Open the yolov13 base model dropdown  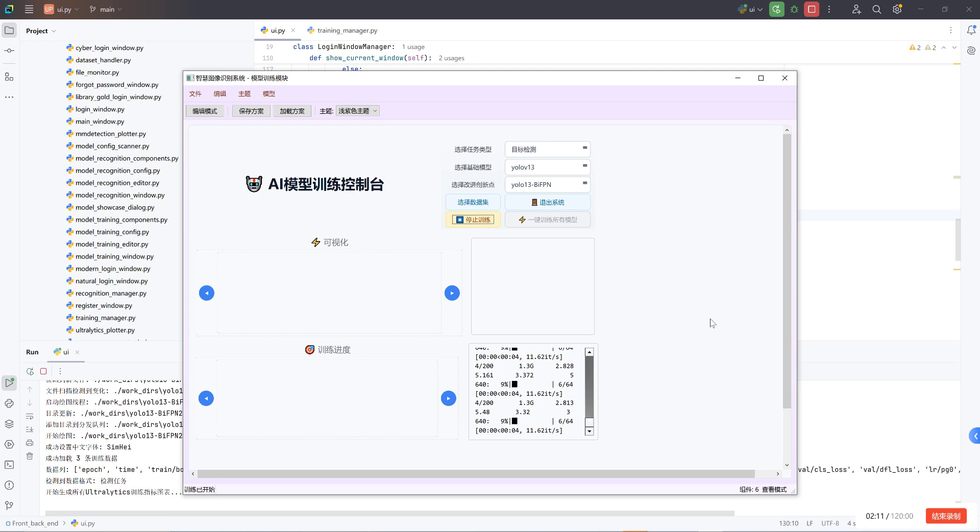click(x=547, y=167)
